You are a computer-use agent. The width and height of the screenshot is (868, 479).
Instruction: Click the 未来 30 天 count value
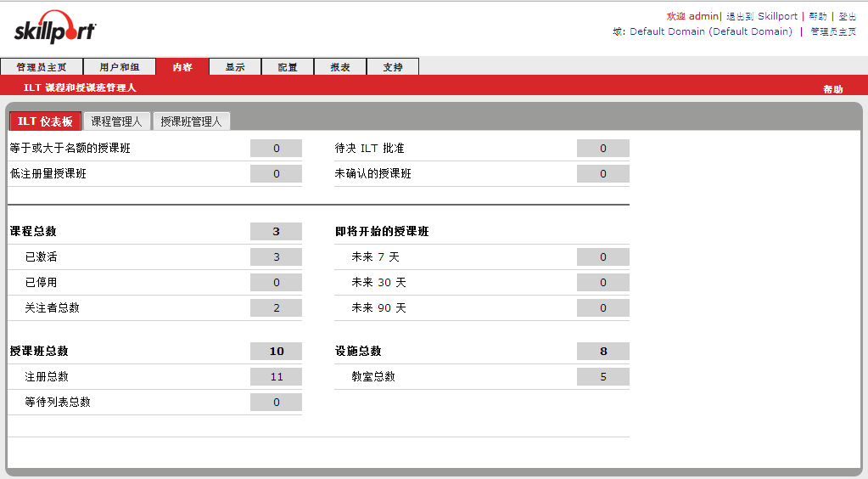602,282
